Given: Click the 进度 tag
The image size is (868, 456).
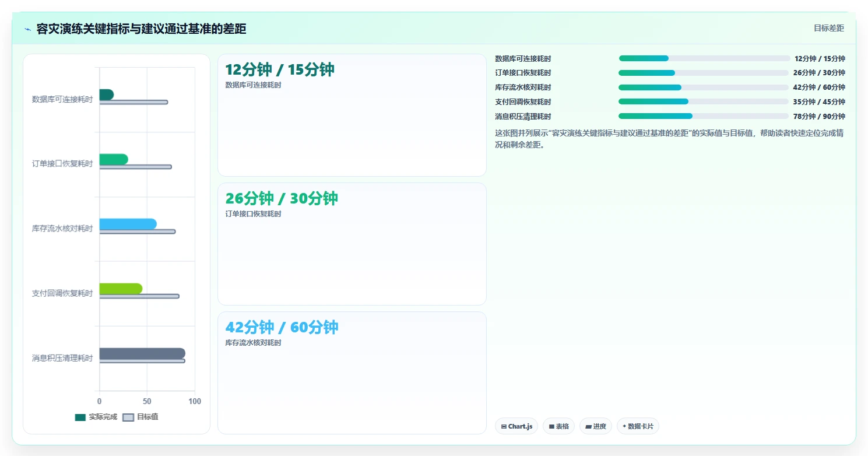Looking at the screenshot, I should click(596, 426).
